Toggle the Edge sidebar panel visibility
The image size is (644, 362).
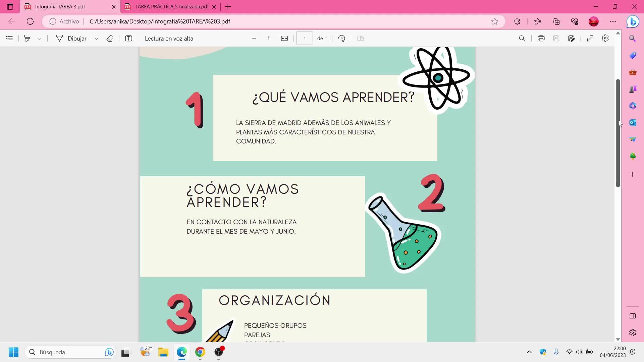[633, 316]
